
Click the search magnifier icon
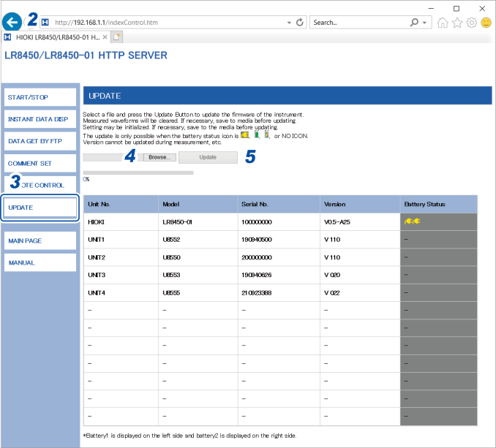[414, 23]
